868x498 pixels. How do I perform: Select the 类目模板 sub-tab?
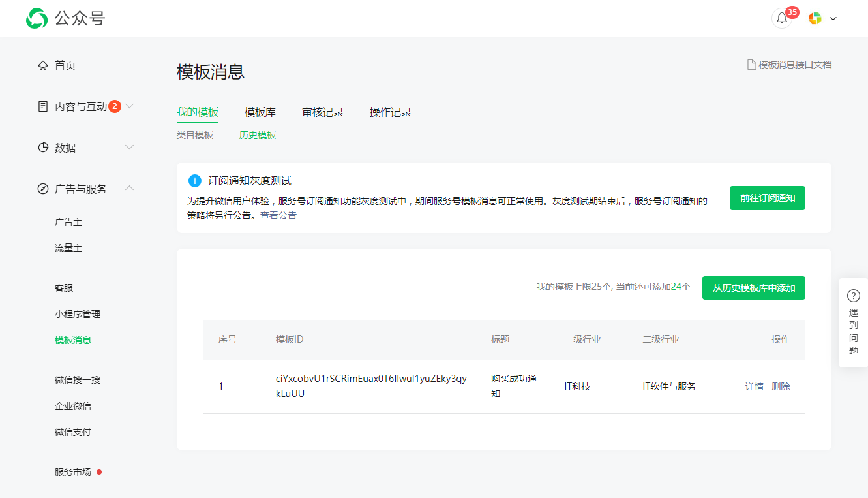tap(194, 135)
